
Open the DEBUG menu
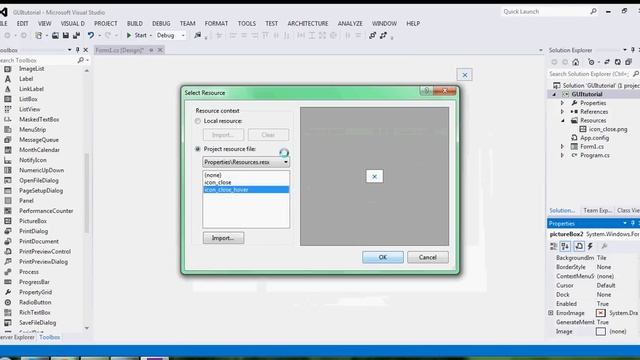(x=161, y=24)
